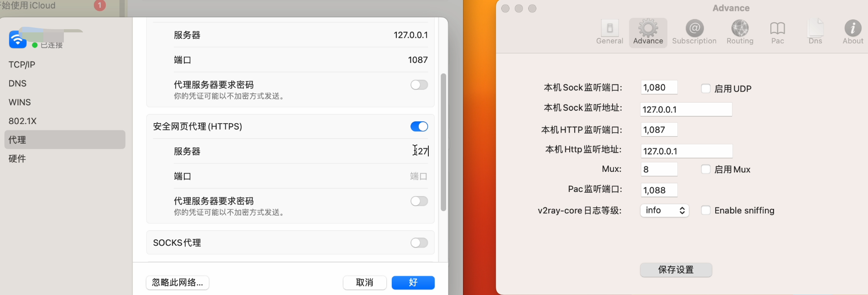Click the 保存设置 button

click(x=676, y=270)
